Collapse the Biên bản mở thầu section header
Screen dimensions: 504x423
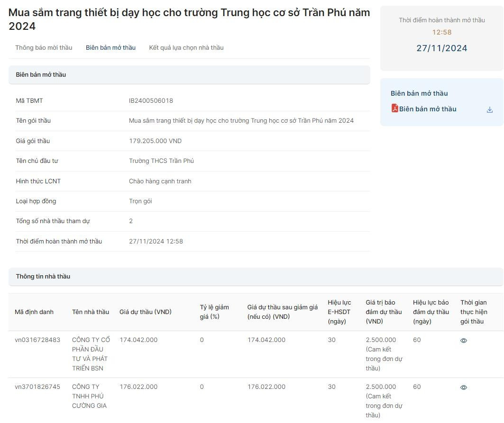click(x=189, y=75)
